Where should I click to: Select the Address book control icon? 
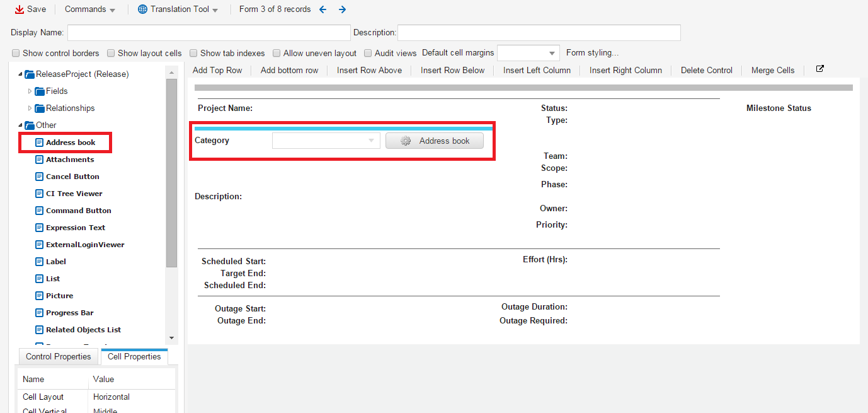pyautogui.click(x=39, y=142)
